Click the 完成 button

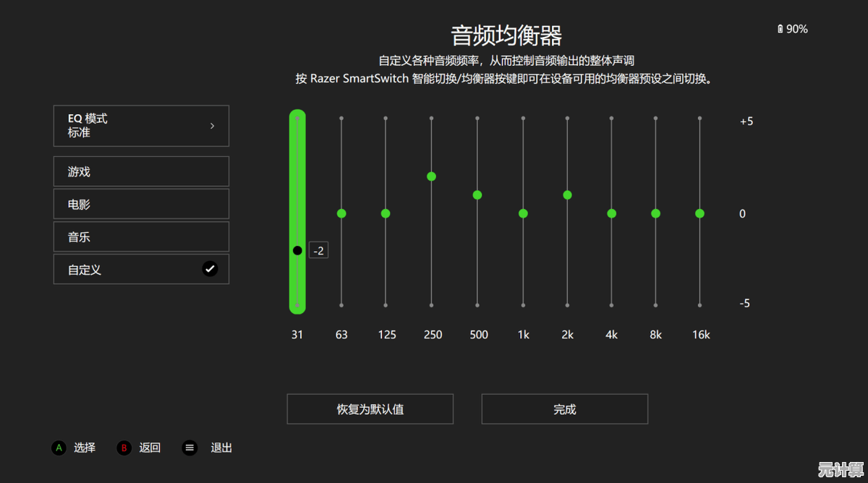[565, 409]
